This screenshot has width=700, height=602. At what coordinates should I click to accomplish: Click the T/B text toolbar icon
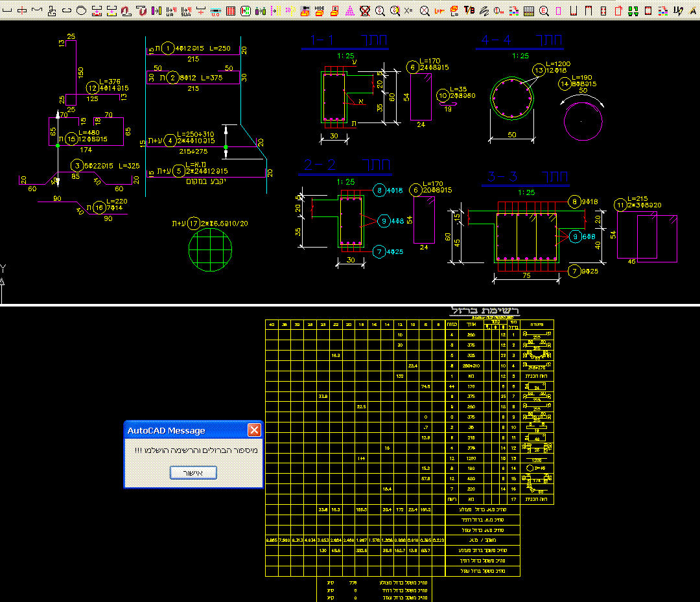coord(469,10)
